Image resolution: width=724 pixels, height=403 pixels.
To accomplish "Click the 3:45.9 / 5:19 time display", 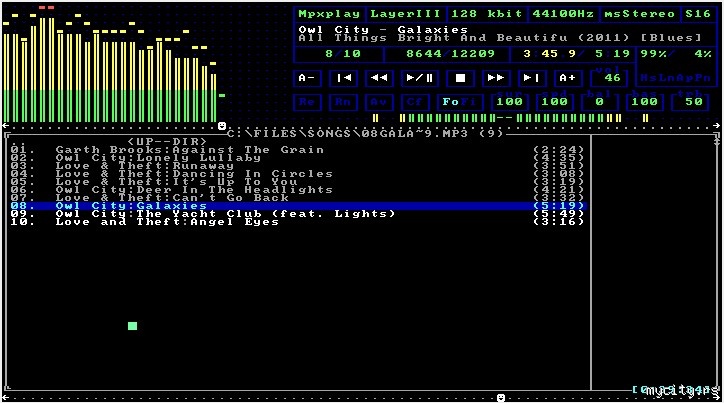I will click(577, 54).
